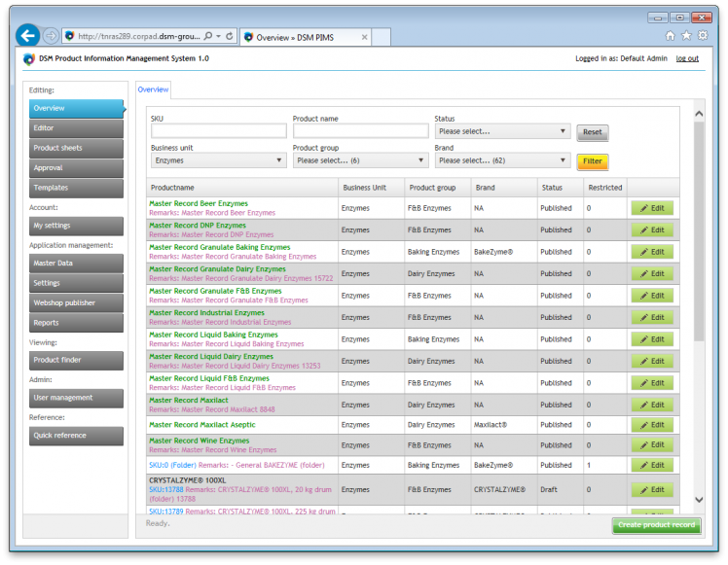Edit the General BAKEZYME folder row

tap(652, 465)
